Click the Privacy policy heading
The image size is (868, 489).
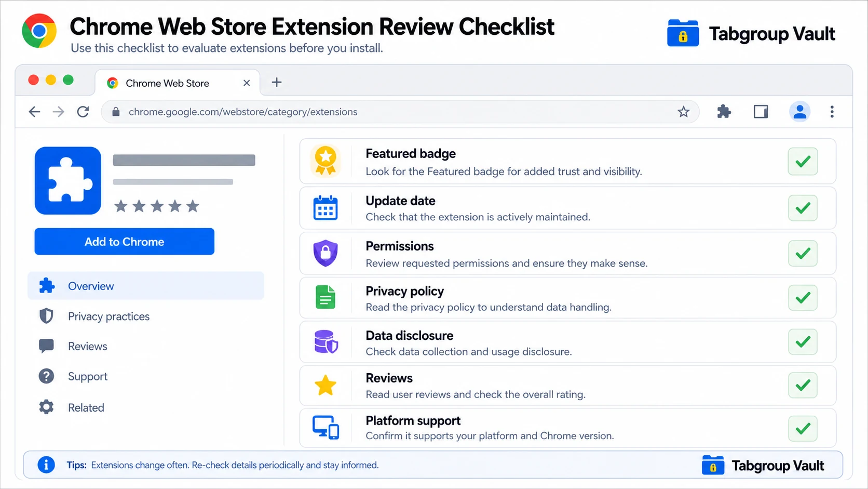405,292
